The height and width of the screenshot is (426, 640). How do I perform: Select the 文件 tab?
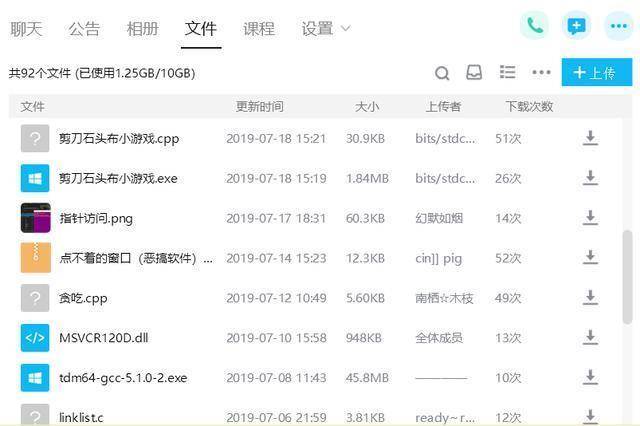tap(201, 29)
